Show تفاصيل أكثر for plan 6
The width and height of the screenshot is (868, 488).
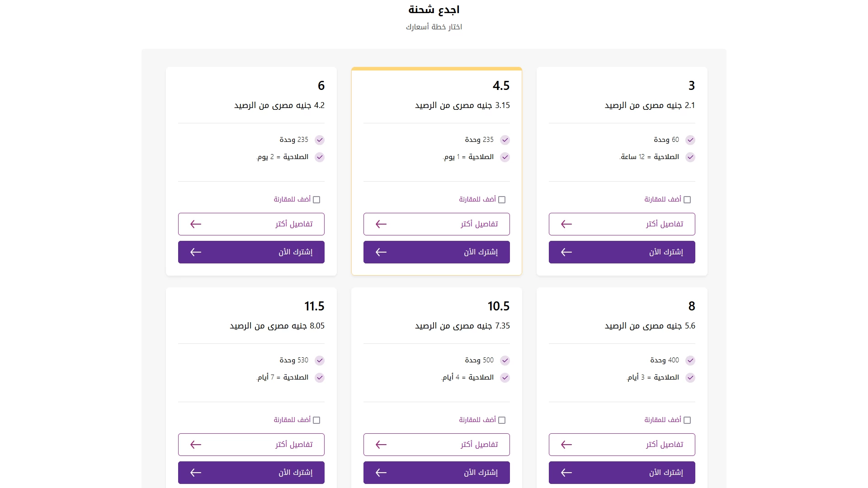pyautogui.click(x=251, y=224)
